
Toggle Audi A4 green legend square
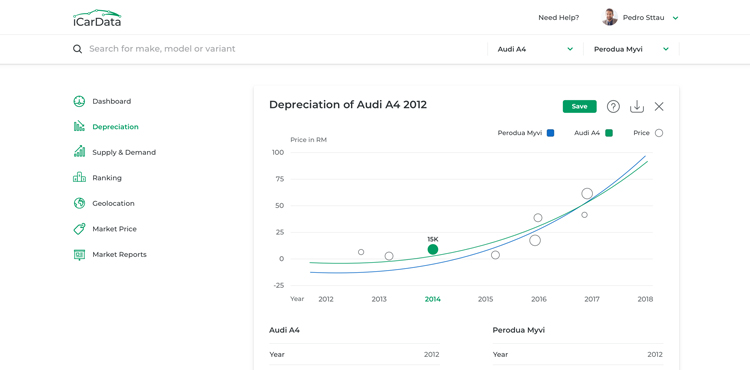click(609, 133)
